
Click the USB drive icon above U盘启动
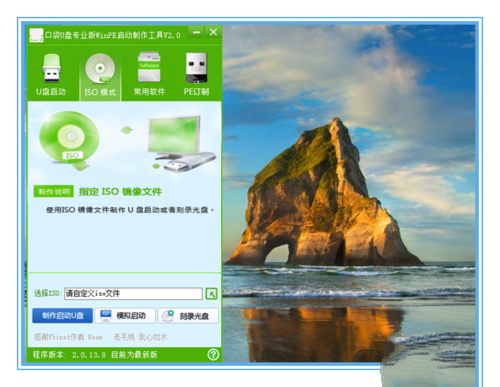(51, 68)
